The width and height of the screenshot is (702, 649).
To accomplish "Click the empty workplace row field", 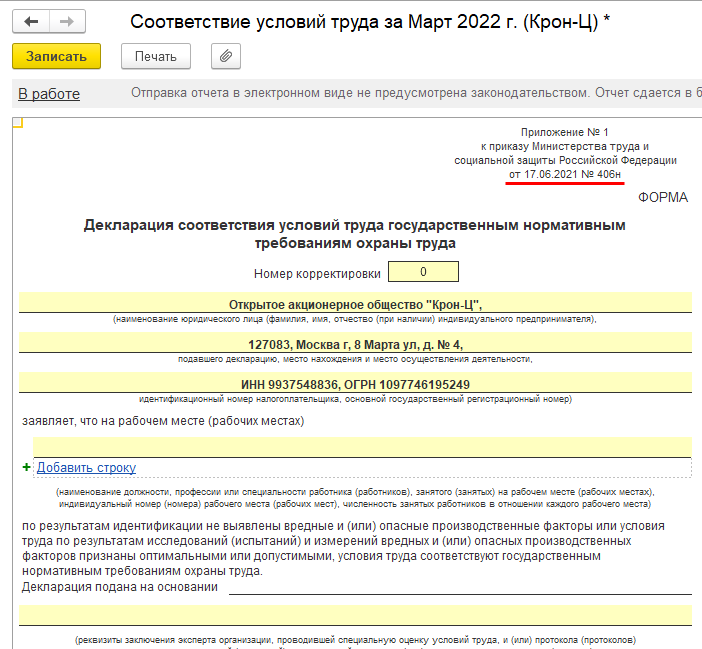I will pos(362,447).
